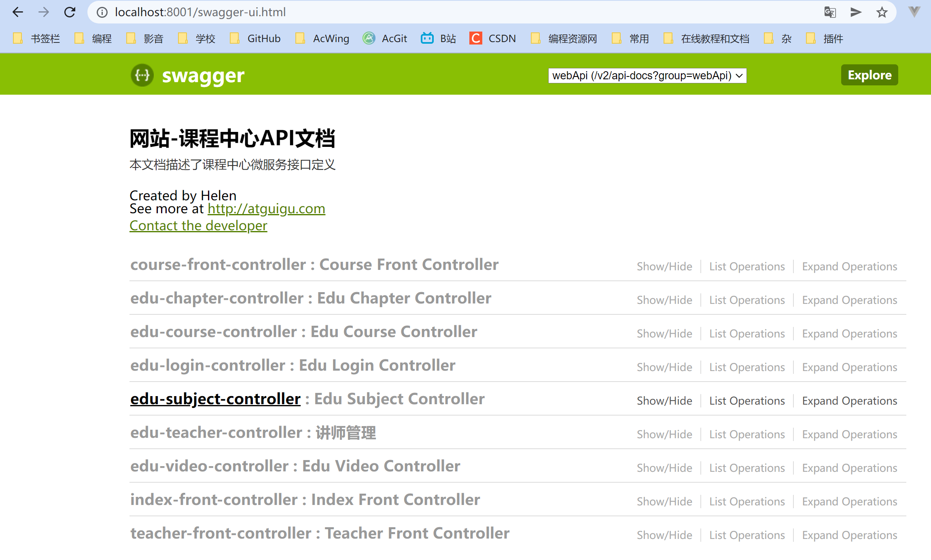
Task: Expand edu-chapter-controller section
Action: [x=217, y=298]
